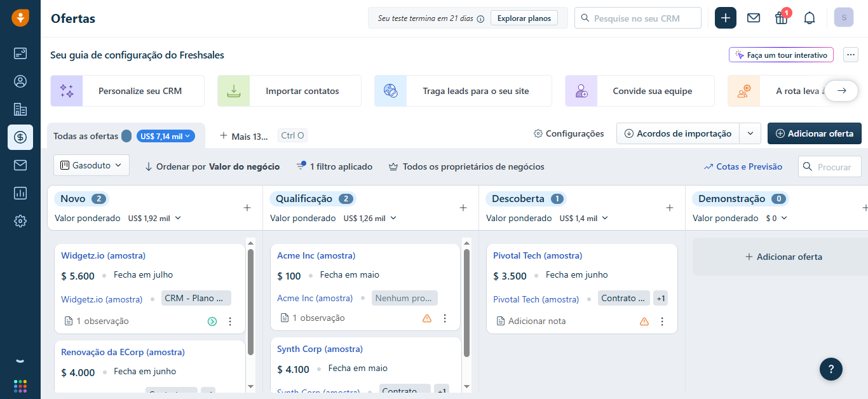Viewport: 868px width, 399px height.
Task: Open the Contacts section from the sidebar
Action: click(x=20, y=81)
